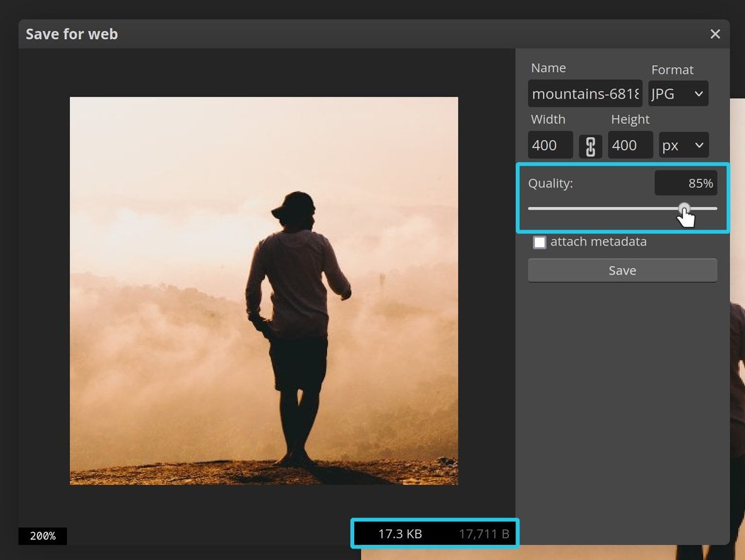Click the Save button
This screenshot has width=745, height=560.
(622, 270)
